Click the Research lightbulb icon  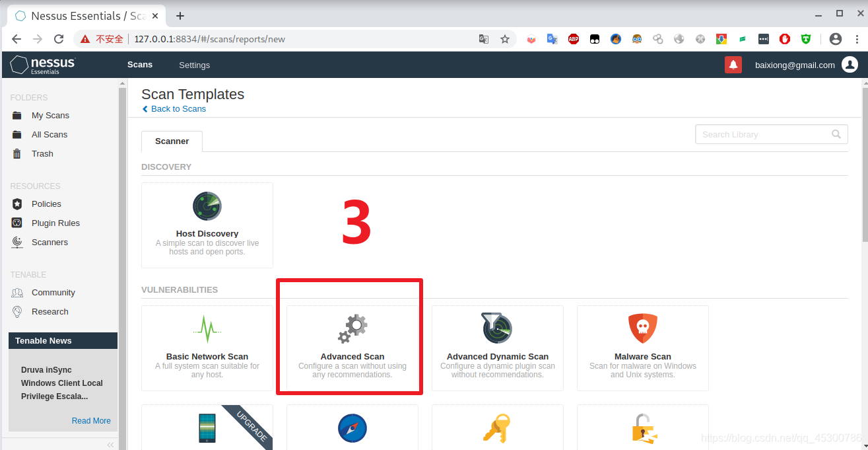click(x=17, y=311)
